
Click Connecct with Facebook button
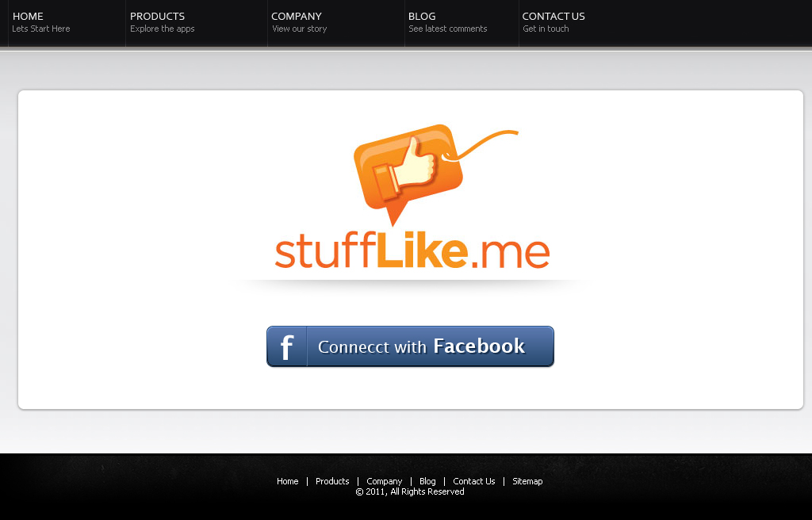point(410,346)
